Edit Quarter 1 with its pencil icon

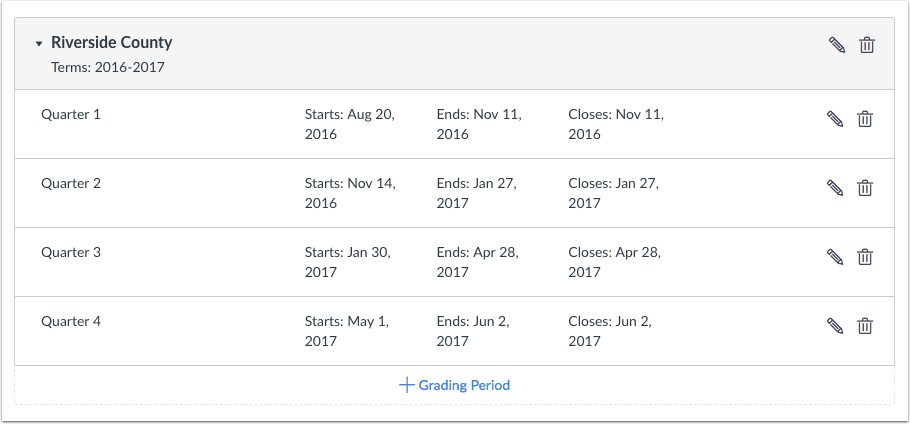coord(835,119)
